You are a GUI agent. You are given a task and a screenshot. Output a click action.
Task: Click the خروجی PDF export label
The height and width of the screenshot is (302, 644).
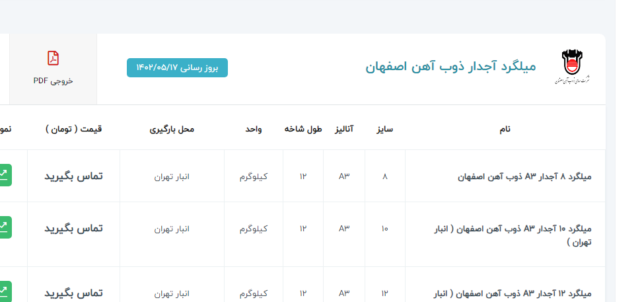click(x=53, y=81)
